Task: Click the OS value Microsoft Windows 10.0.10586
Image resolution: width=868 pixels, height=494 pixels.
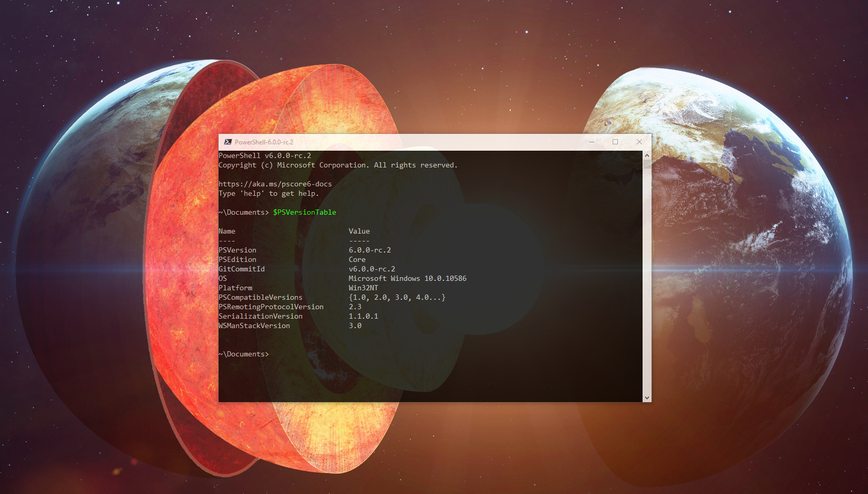Action: click(x=408, y=278)
